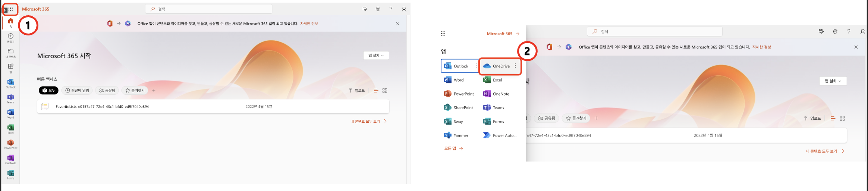Open the 자세한 정보 link in the right banner
Screen dimensions: 868x191
(x=762, y=47)
